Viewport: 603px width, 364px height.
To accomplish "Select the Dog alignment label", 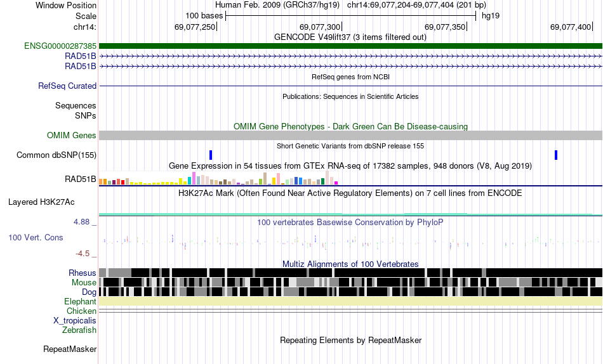I will coord(89,292).
